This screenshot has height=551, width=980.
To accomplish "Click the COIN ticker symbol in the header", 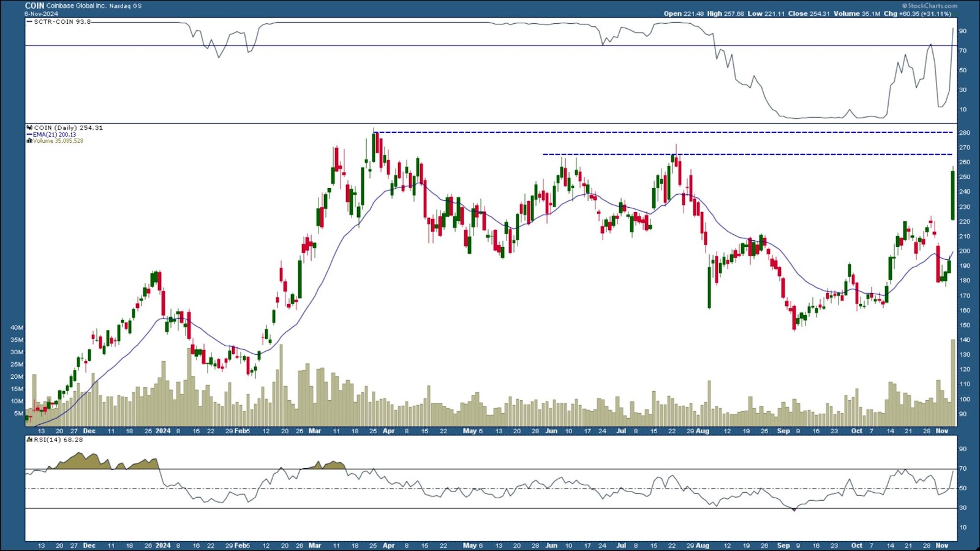I will click(x=34, y=6).
